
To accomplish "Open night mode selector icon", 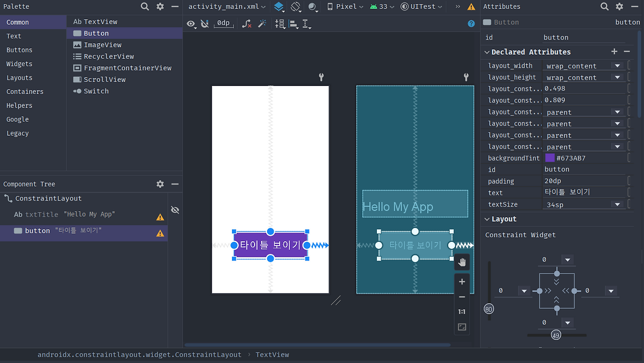I will pyautogui.click(x=313, y=7).
